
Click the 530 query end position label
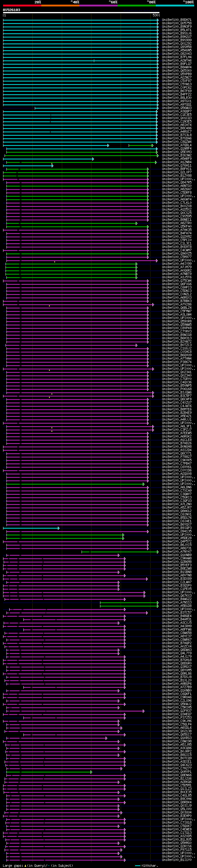[x=155, y=15]
